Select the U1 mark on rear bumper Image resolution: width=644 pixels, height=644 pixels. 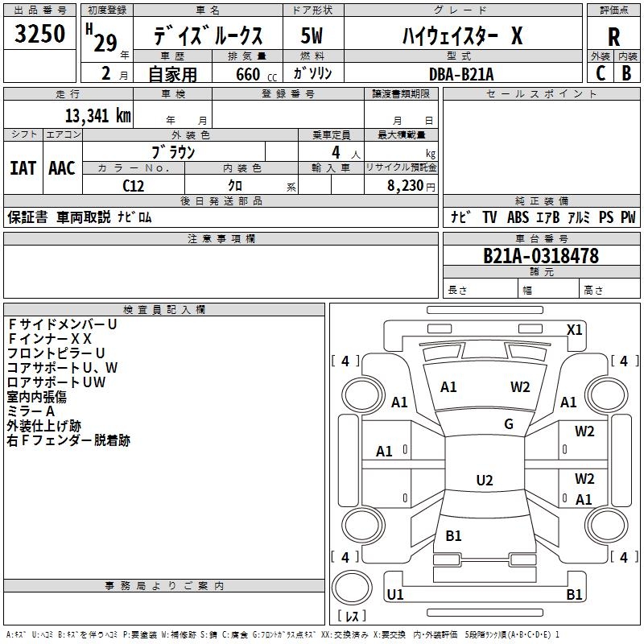point(394,595)
